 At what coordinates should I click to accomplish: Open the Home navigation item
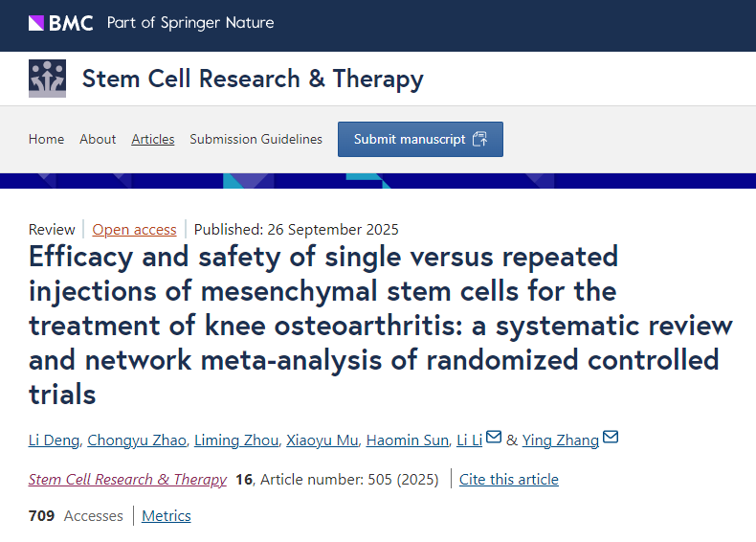click(x=46, y=139)
